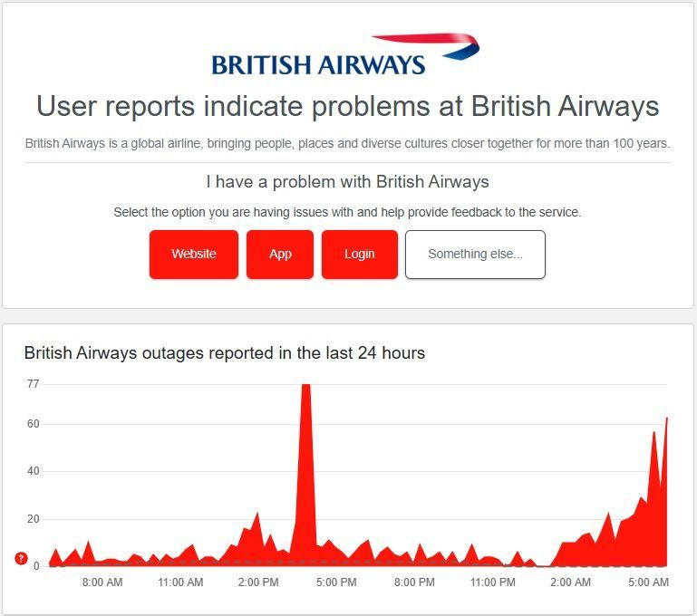Click the 11:00 PM axis label
The image size is (697, 616).
pyautogui.click(x=492, y=582)
